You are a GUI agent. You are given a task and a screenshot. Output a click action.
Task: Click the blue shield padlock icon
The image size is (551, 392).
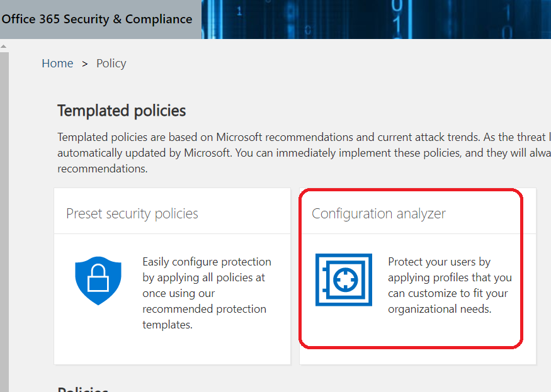[x=98, y=280]
